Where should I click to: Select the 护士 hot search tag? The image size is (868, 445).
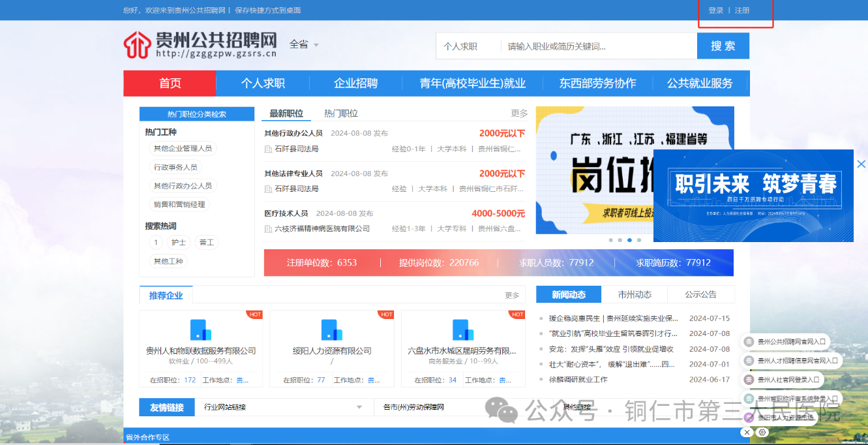(x=179, y=243)
